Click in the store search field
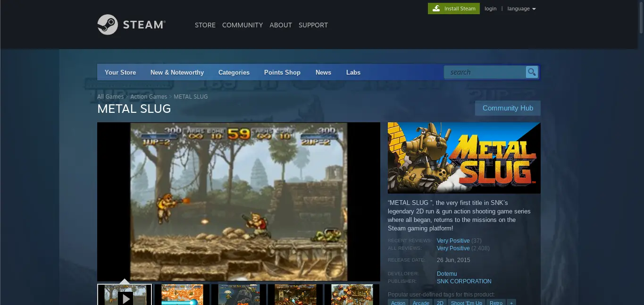Viewport: 644px width, 305px height. (x=485, y=72)
